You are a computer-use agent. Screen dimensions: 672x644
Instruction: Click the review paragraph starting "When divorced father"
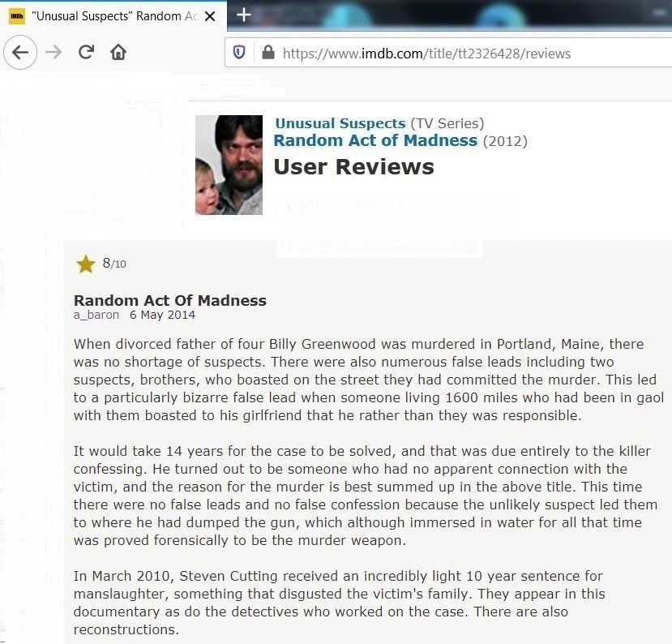(369, 380)
